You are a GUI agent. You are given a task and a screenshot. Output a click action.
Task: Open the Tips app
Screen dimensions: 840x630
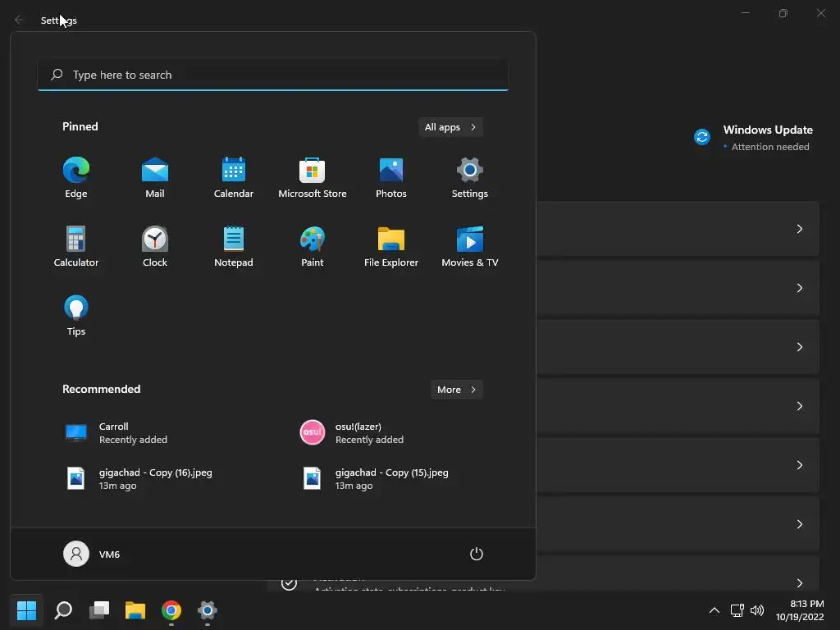tap(76, 316)
